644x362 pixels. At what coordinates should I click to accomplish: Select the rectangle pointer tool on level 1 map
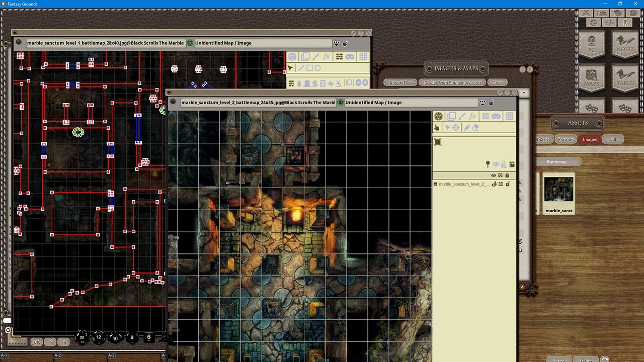tap(309, 67)
